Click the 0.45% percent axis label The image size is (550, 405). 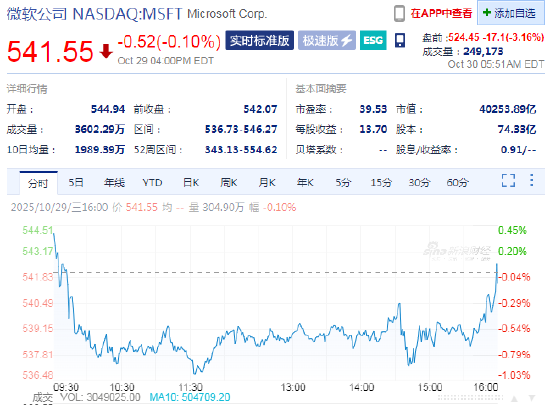click(x=512, y=230)
